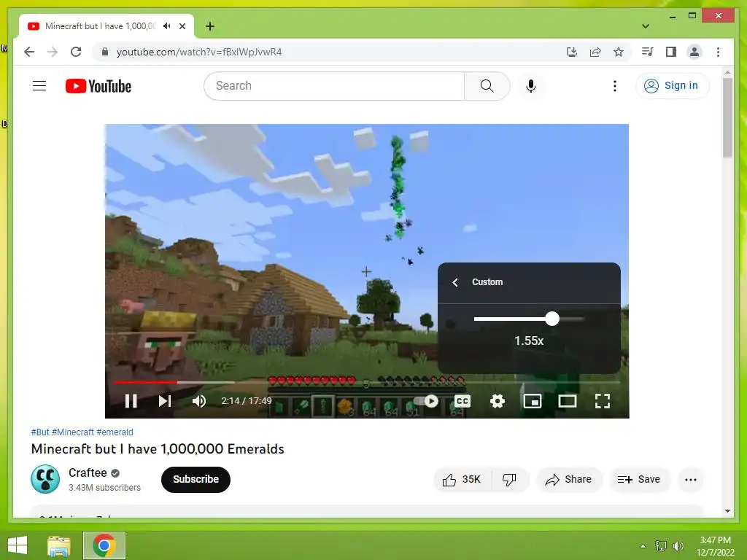Subscribe to the Craftee channel
The width and height of the screenshot is (747, 560).
(196, 480)
